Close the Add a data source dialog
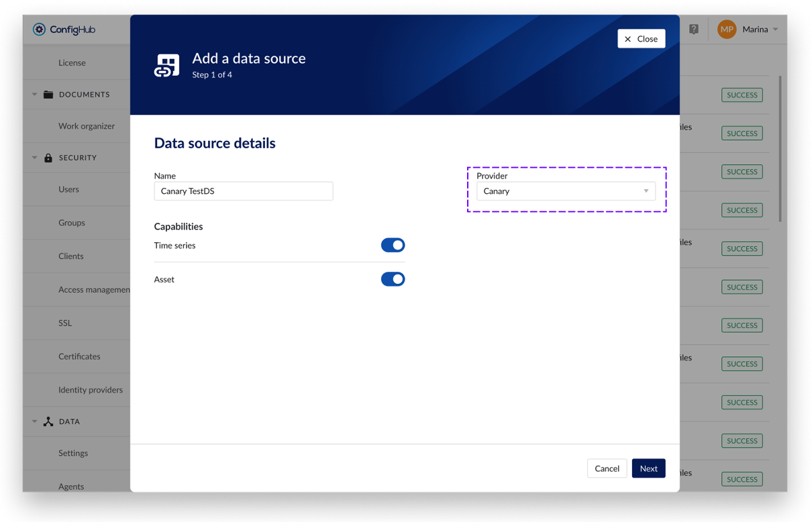The height and width of the screenshot is (522, 812). [x=641, y=39]
